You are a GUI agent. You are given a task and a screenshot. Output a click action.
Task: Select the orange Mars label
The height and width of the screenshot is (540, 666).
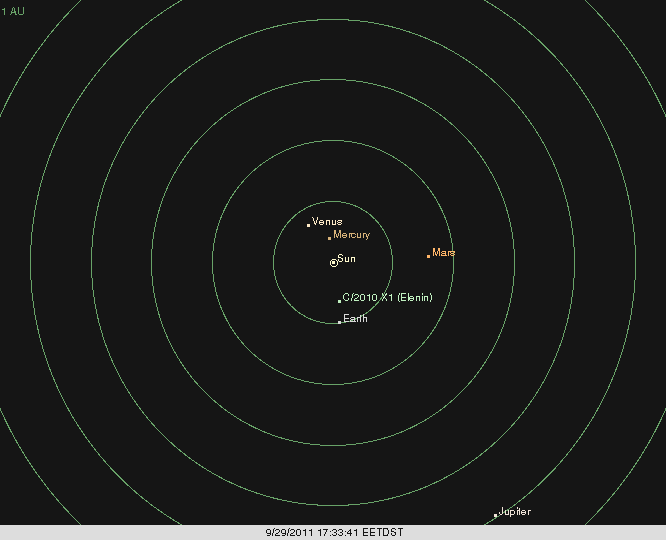click(444, 253)
